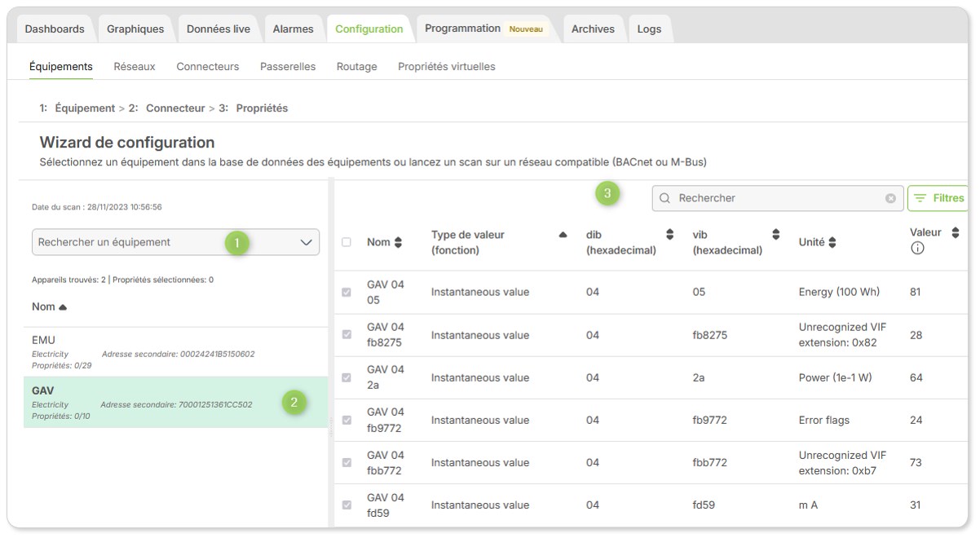Click value 81 cell
The image size is (980, 538).
(916, 292)
